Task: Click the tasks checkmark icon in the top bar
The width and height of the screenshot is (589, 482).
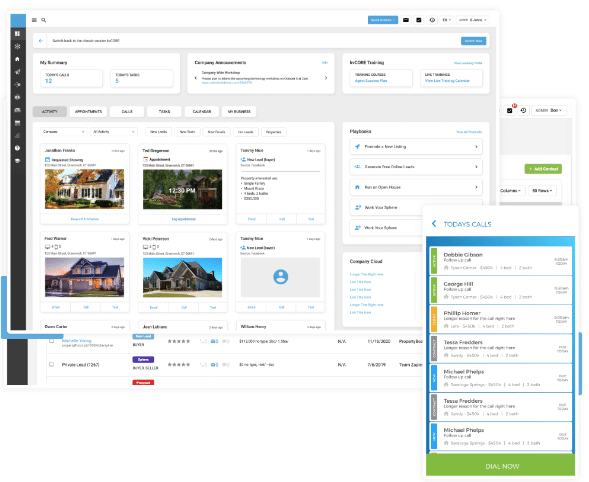Action: (419, 20)
